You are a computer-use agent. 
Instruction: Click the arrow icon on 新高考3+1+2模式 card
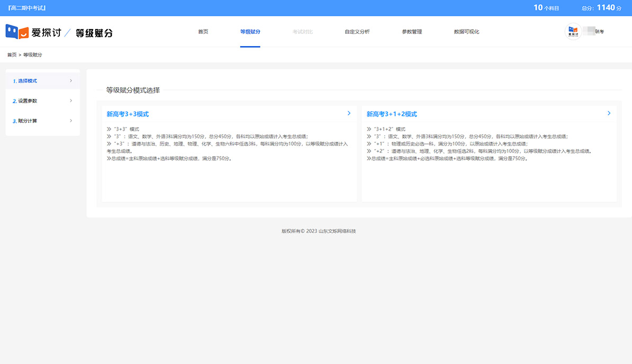coord(609,113)
